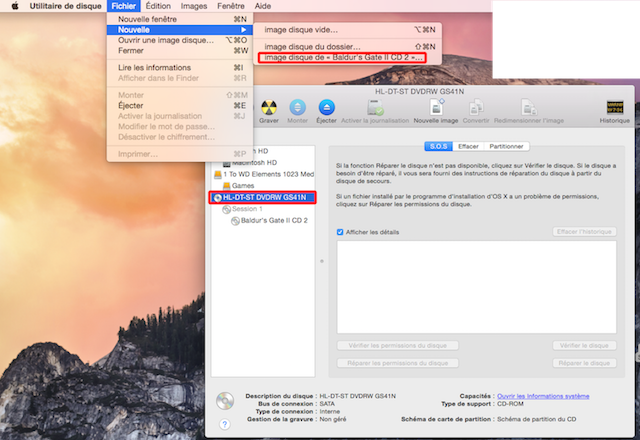640x440 pixels.
Task: Click Redimensionner l'image toolbar icon
Action: pyautogui.click(x=529, y=108)
